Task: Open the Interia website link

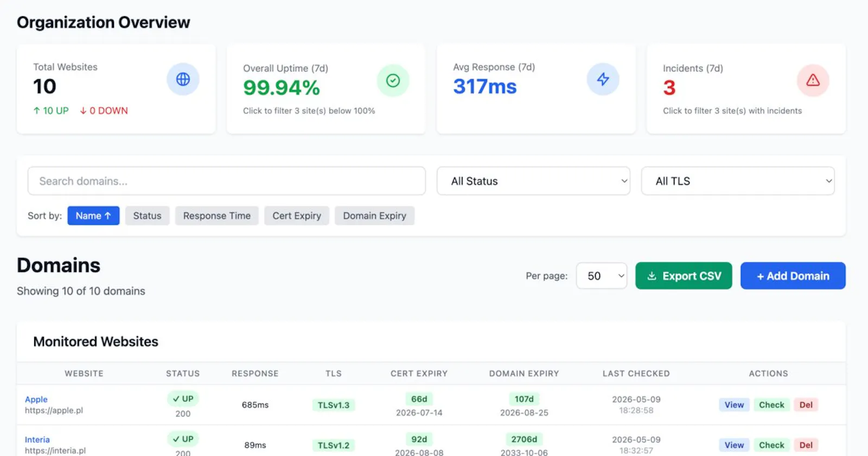Action: point(37,439)
